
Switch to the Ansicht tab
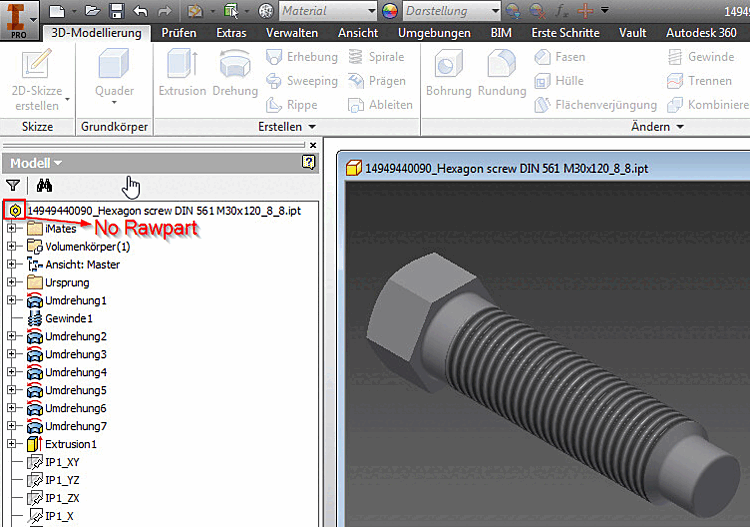pyautogui.click(x=358, y=33)
